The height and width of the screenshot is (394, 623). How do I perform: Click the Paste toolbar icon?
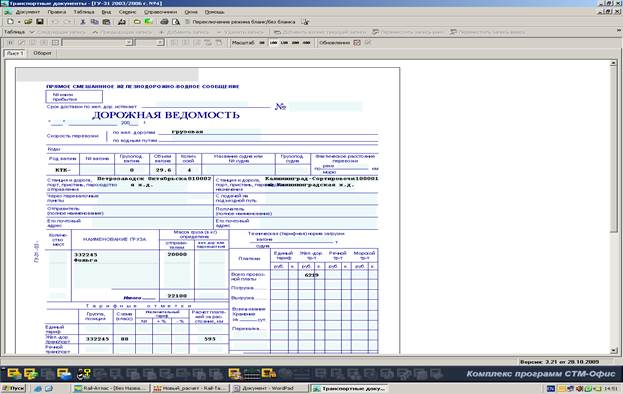[x=106, y=21]
